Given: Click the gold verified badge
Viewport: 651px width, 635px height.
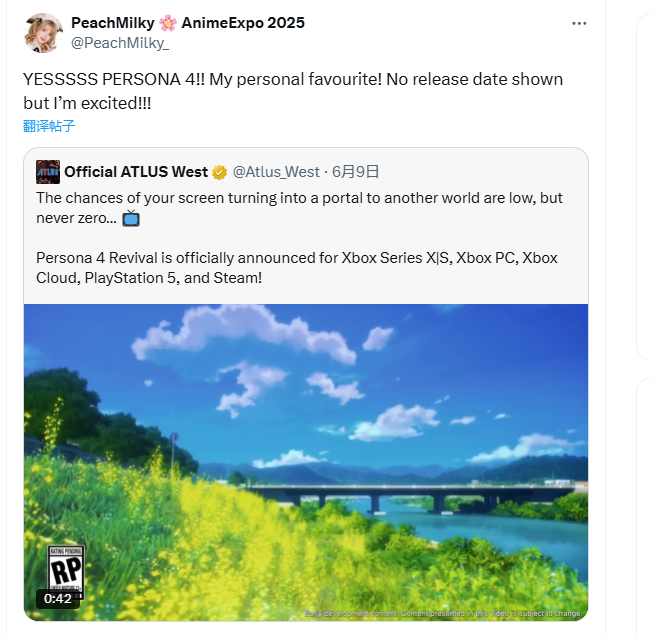Looking at the screenshot, I should (x=219, y=172).
